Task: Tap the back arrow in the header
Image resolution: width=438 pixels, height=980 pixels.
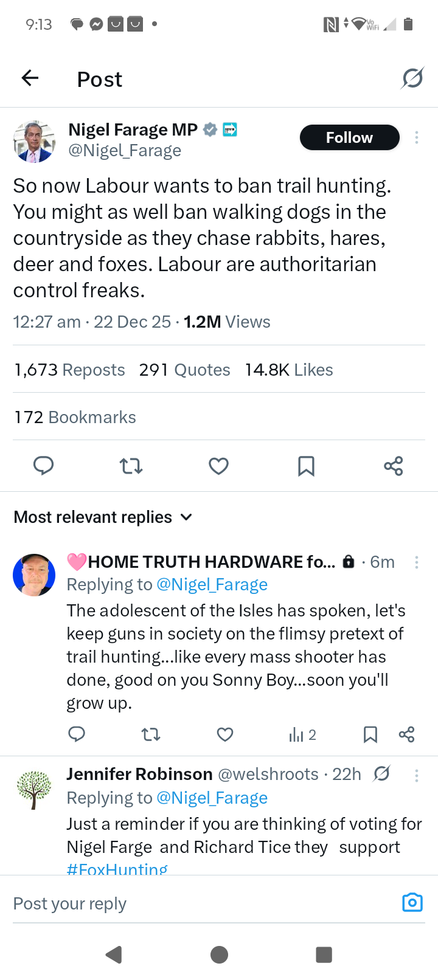Action: [x=30, y=78]
